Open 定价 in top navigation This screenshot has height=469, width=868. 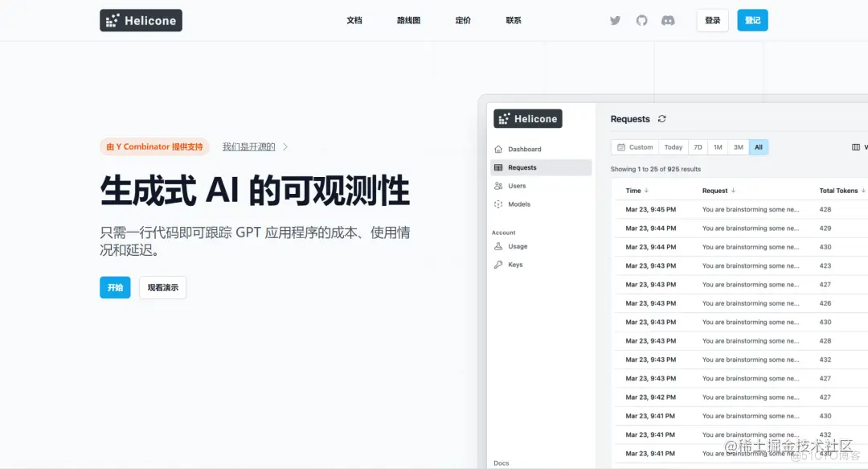point(463,20)
